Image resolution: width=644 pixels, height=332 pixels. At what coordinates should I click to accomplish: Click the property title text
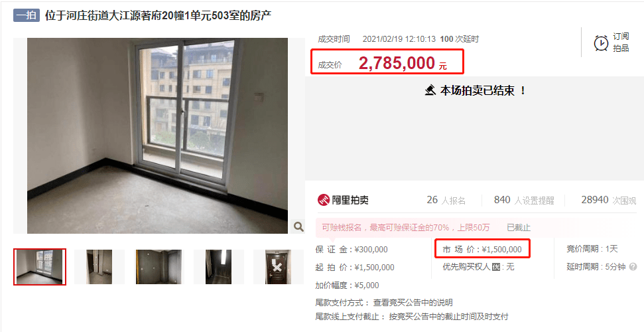coord(158,16)
